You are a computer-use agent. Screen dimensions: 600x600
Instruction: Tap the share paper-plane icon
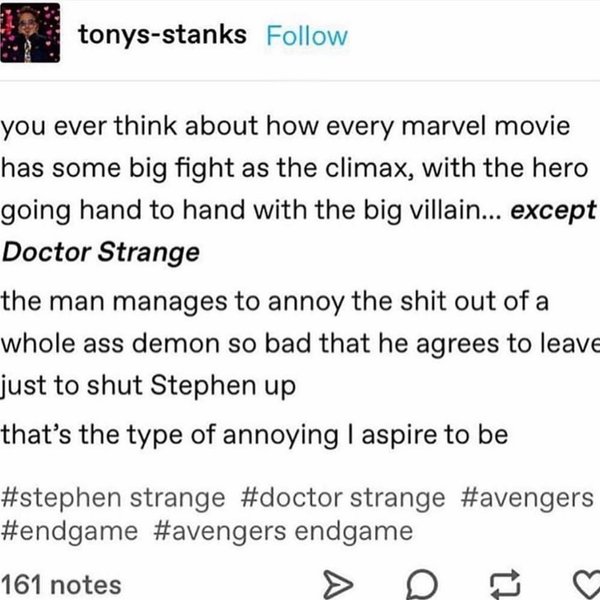pos(338,584)
